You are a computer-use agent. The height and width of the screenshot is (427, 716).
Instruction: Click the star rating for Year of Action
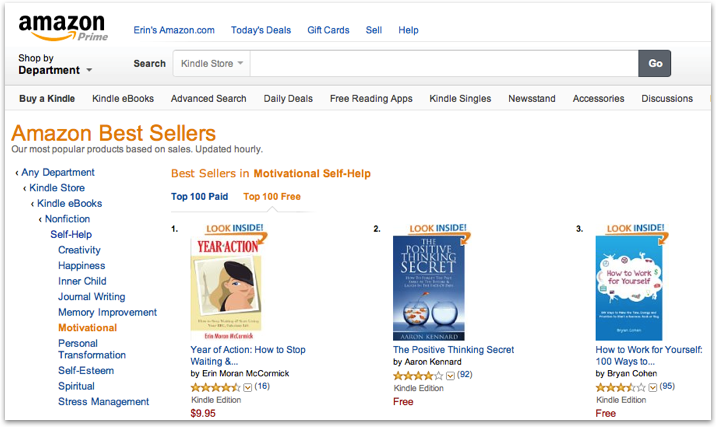click(215, 388)
